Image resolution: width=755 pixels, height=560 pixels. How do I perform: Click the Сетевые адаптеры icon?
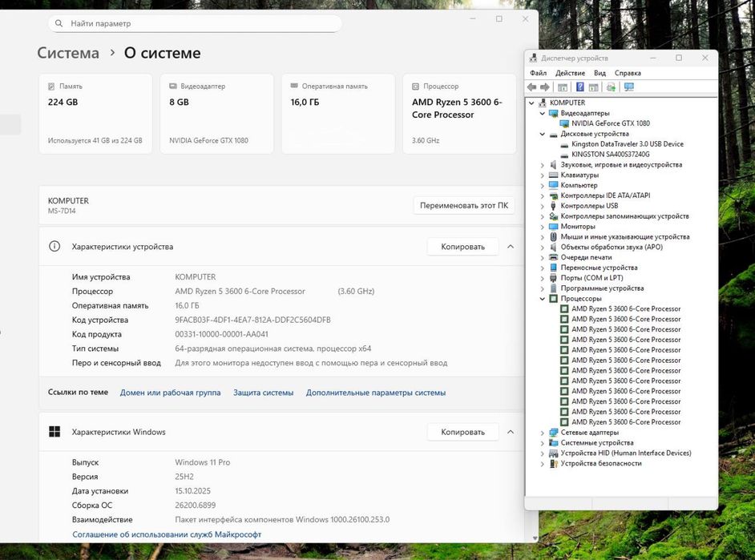pos(553,433)
